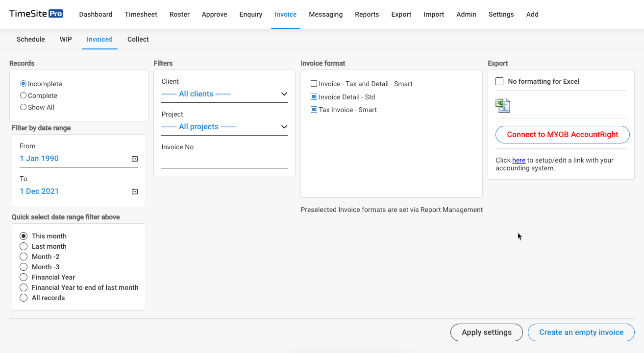Switch to the WIP tab
The image size is (644, 353).
66,39
